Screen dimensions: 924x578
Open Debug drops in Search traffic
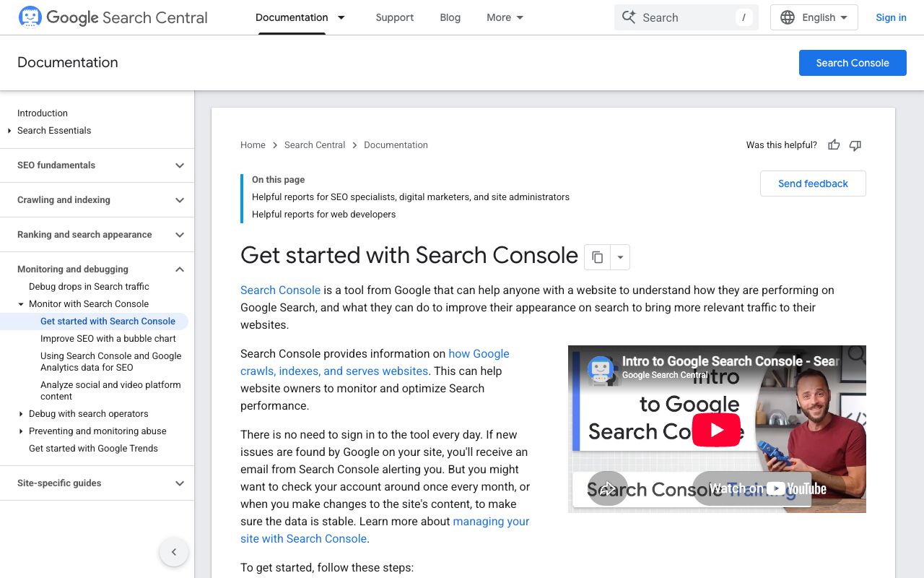89,287
